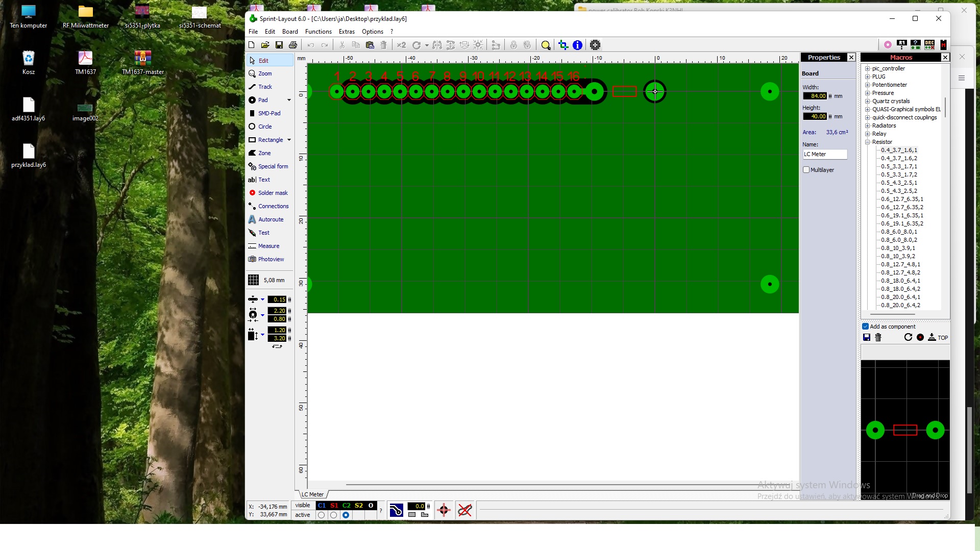Click the magnifier search icon in toolbar
This screenshot has height=551, width=980.
(x=546, y=45)
